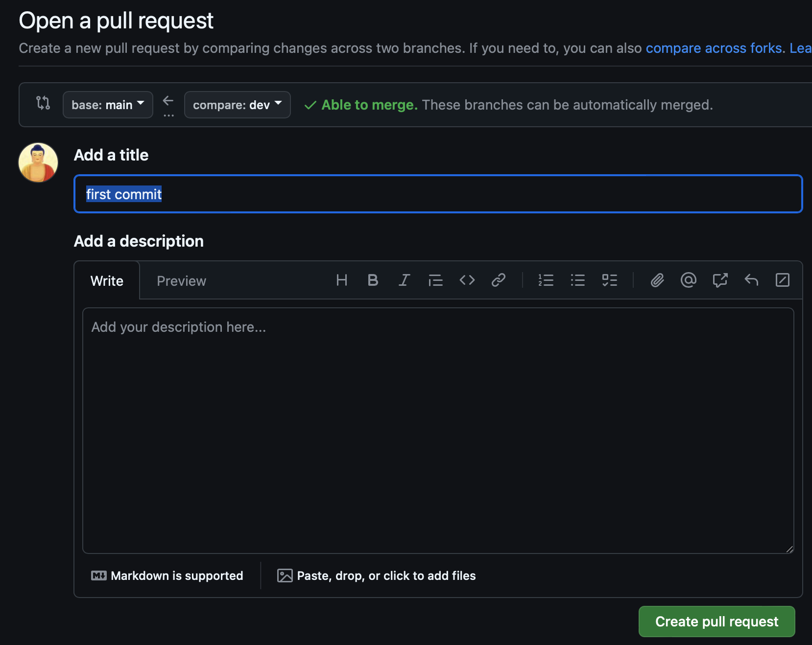Open the compare branch dropdown
Image resolution: width=812 pixels, height=645 pixels.
237,104
